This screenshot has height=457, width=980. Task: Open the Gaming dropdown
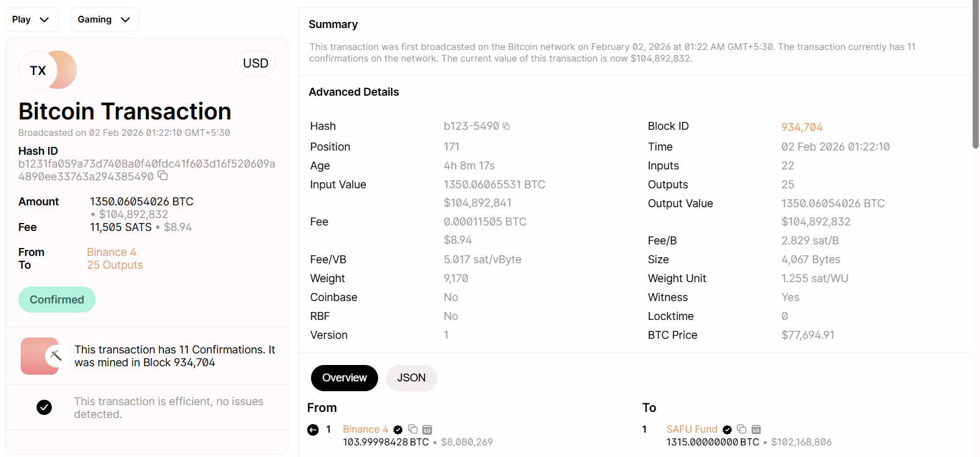click(x=104, y=19)
